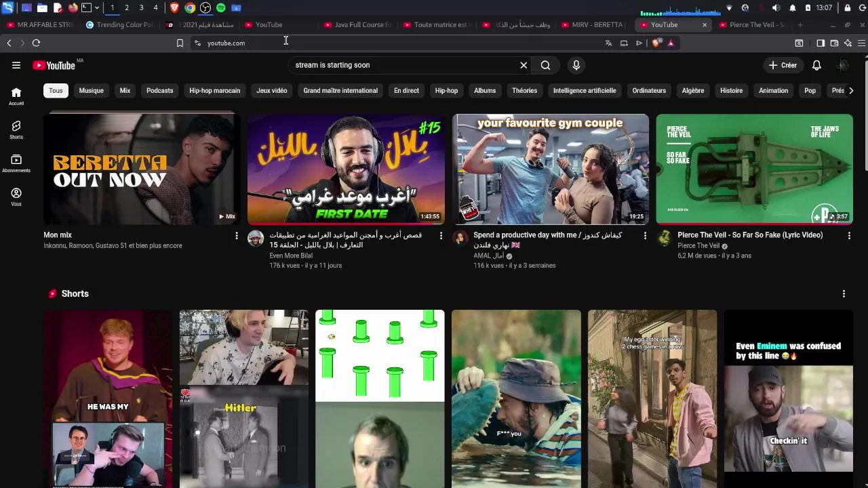
Task: Open the Spend a productive day video title
Action: [x=547, y=240]
